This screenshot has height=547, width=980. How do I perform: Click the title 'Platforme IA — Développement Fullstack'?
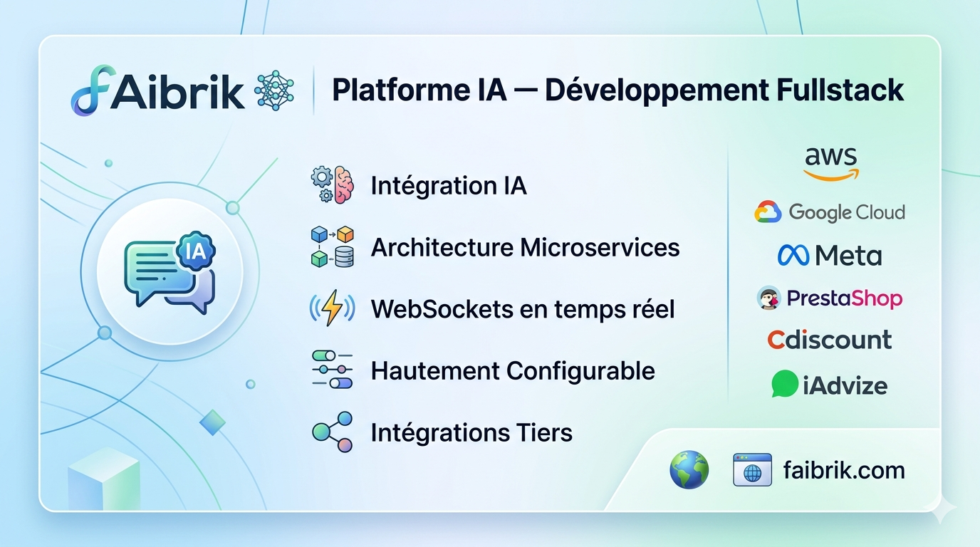[x=618, y=91]
